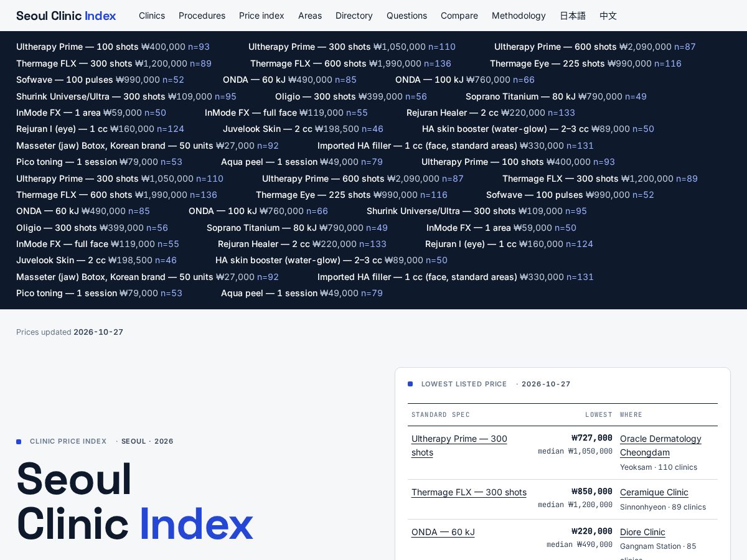The image size is (747, 560).
Task: Switch language to 中文
Action: pos(608,16)
